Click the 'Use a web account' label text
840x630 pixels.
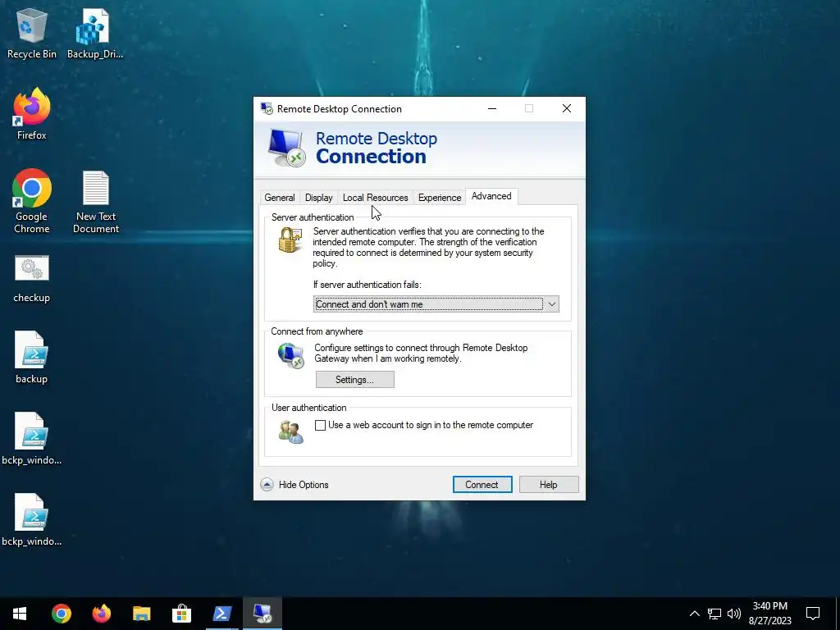click(x=431, y=426)
